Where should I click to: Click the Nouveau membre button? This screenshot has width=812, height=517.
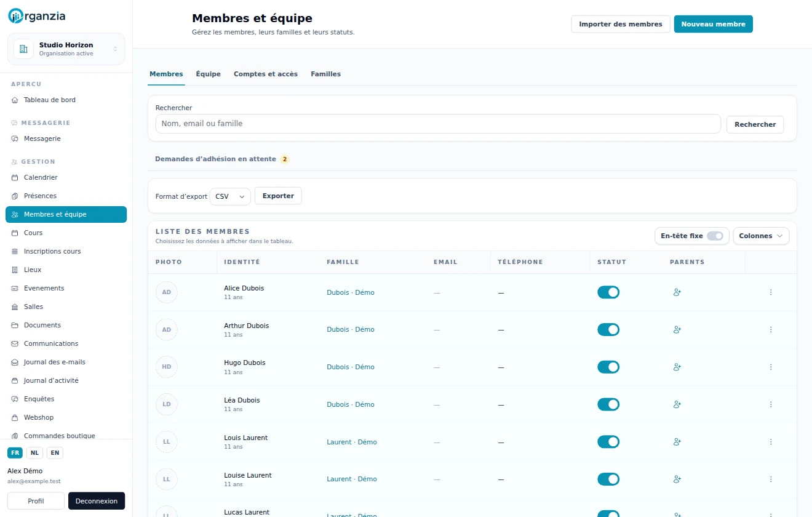(x=714, y=24)
